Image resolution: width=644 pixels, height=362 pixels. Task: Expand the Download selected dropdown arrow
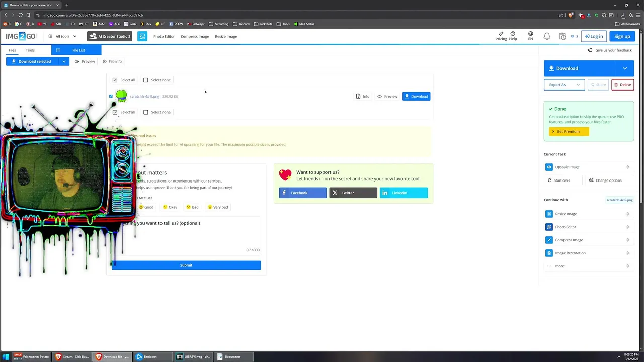tap(64, 61)
